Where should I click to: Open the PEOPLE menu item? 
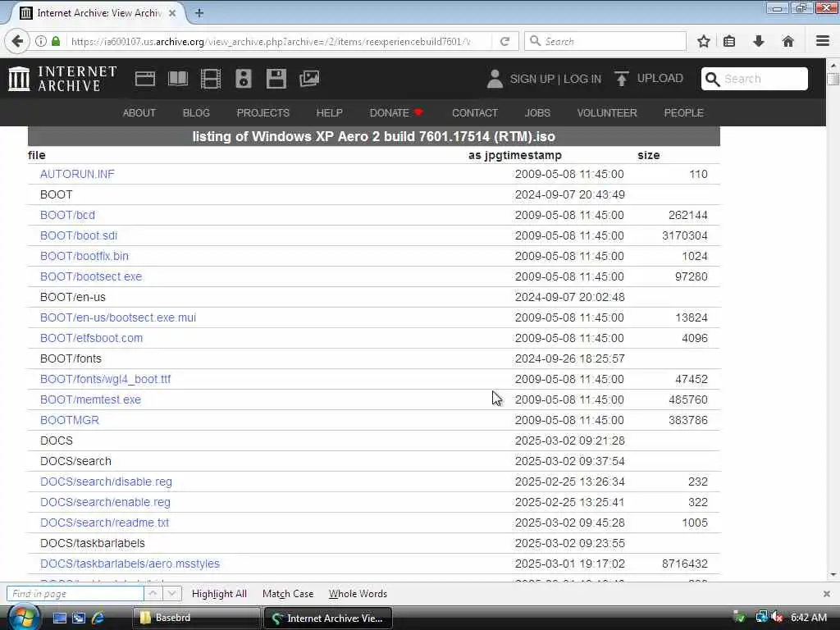(683, 113)
